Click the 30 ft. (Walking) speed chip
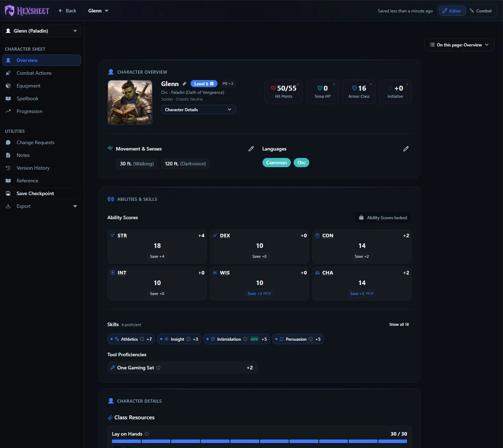 click(x=137, y=164)
